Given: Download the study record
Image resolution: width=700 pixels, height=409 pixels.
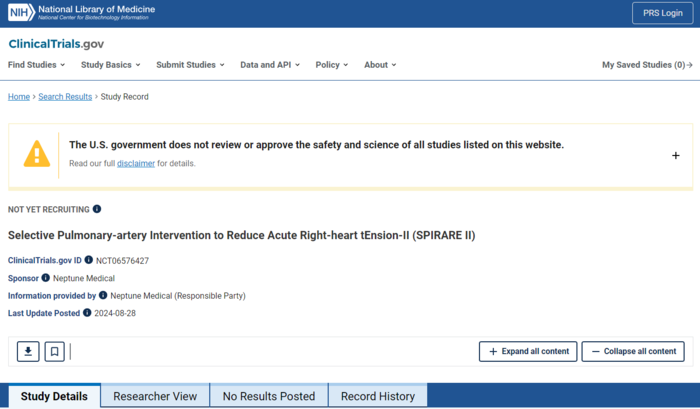Looking at the screenshot, I should (28, 351).
